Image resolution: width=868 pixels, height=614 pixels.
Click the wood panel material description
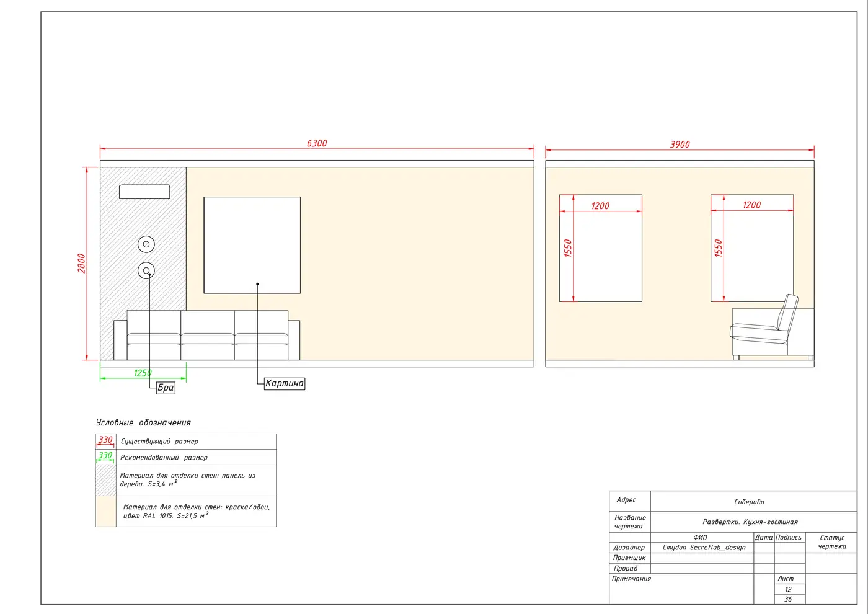point(187,479)
